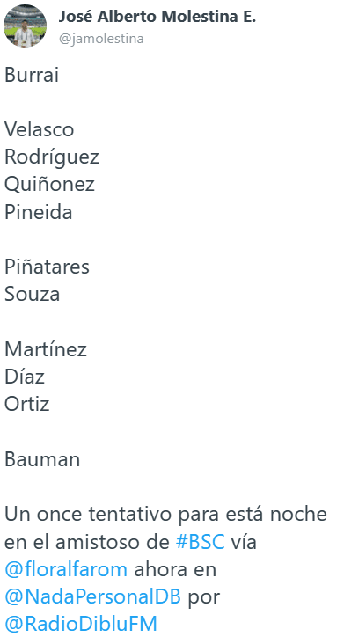The image size is (344, 644).
Task: Click the phrase "en el amistoso de"
Action: tap(87, 542)
